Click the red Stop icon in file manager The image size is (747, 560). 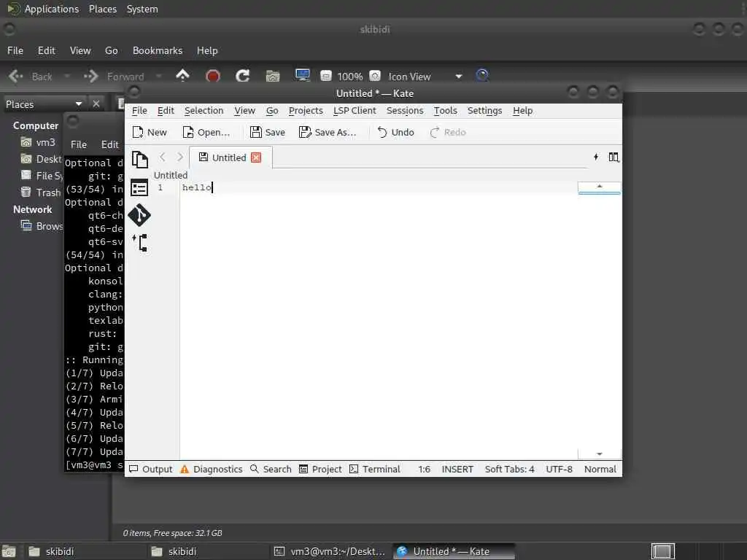[x=212, y=76]
